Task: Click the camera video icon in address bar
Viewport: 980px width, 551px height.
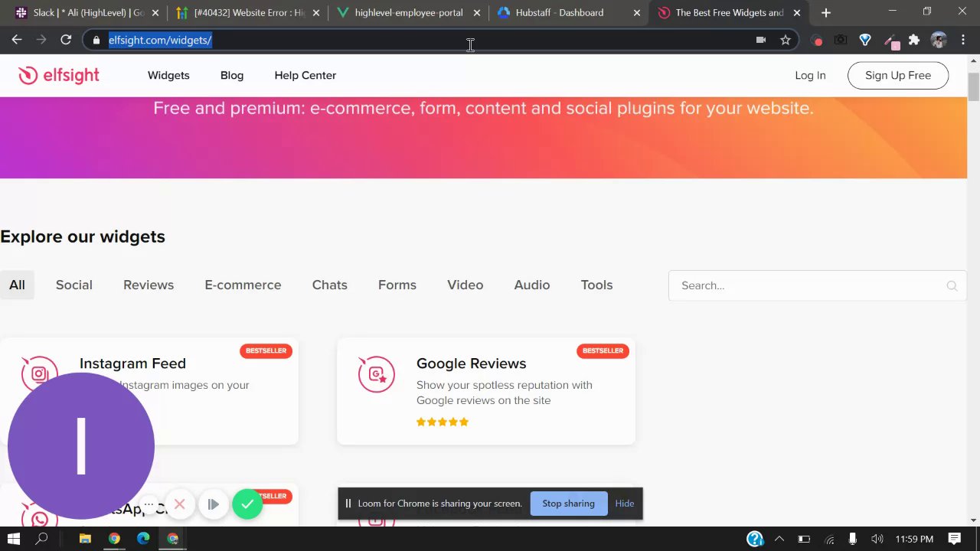Action: pos(761,40)
